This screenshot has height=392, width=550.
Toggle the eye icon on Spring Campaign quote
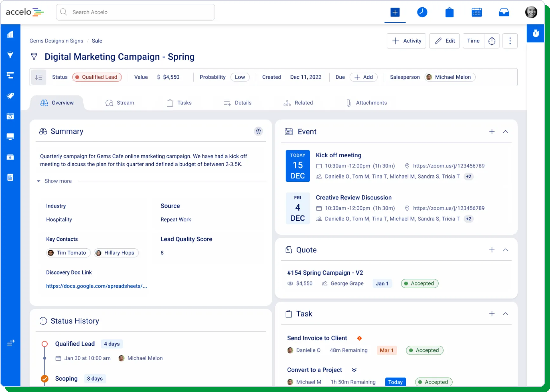(x=290, y=284)
